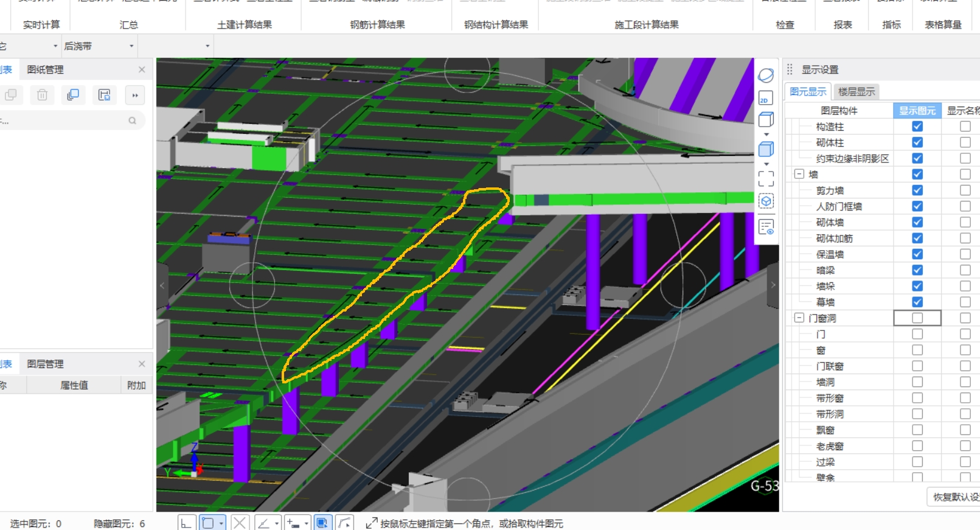Click the offset point icon in status bar
Image resolution: width=980 pixels, height=530 pixels.
point(293,523)
